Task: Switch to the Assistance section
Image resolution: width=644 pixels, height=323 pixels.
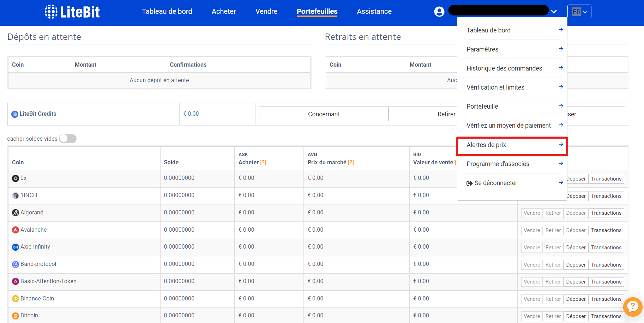Action: click(x=374, y=11)
